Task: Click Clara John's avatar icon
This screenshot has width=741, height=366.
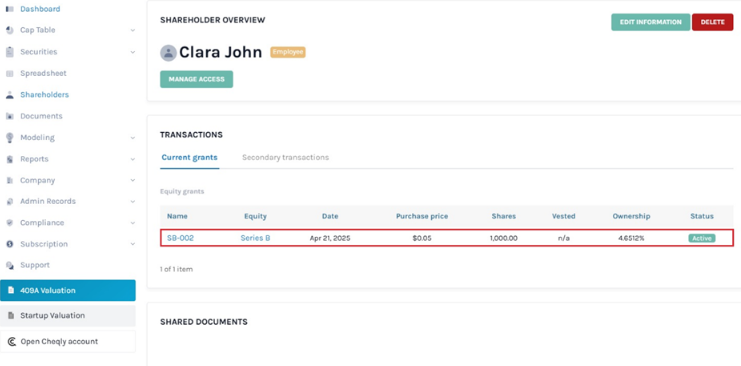Action: click(x=168, y=52)
